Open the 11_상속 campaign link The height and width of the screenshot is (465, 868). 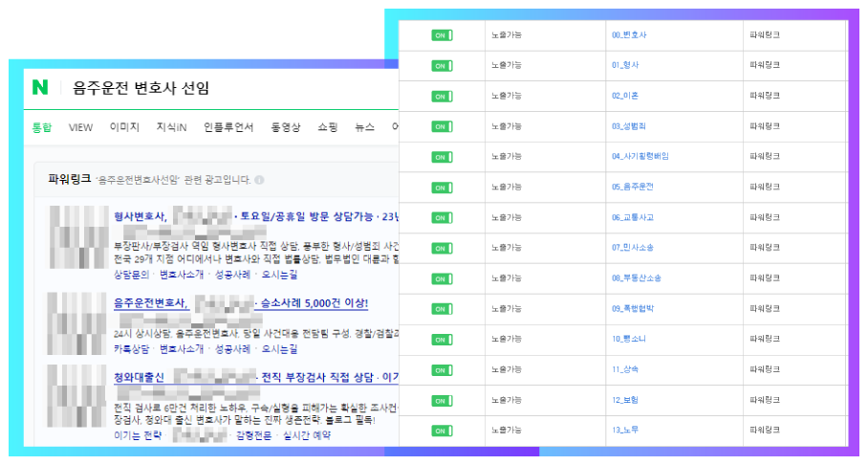[625, 369]
